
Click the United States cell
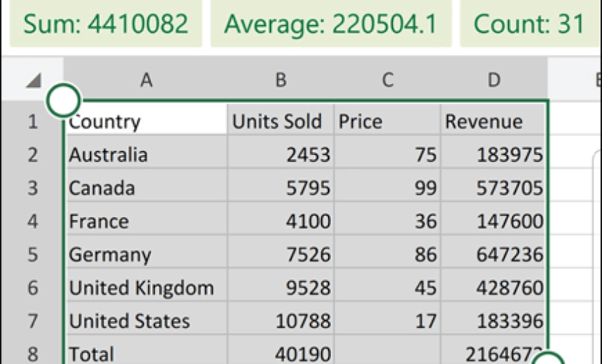pyautogui.click(x=146, y=318)
